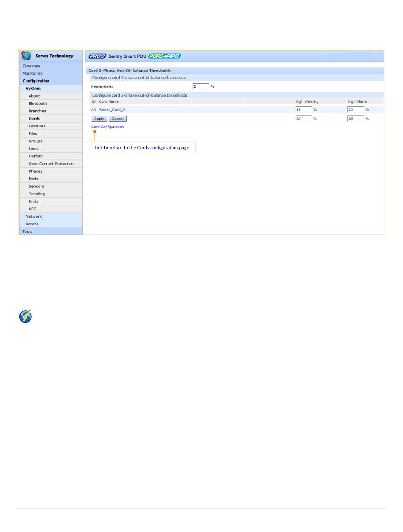Screen dimensions: 403x532
Task: Select Cords in the System menu
Action: point(34,118)
